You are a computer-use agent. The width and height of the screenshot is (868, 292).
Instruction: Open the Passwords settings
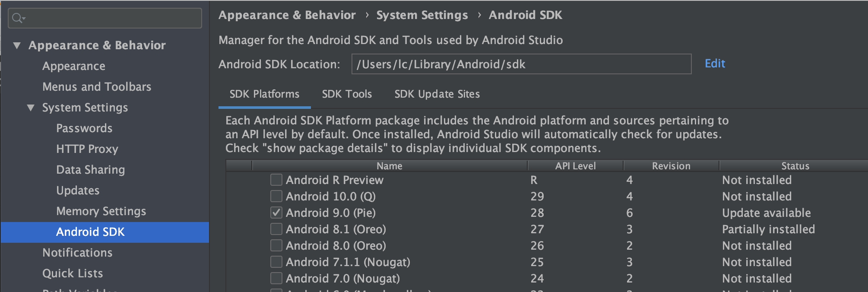84,128
